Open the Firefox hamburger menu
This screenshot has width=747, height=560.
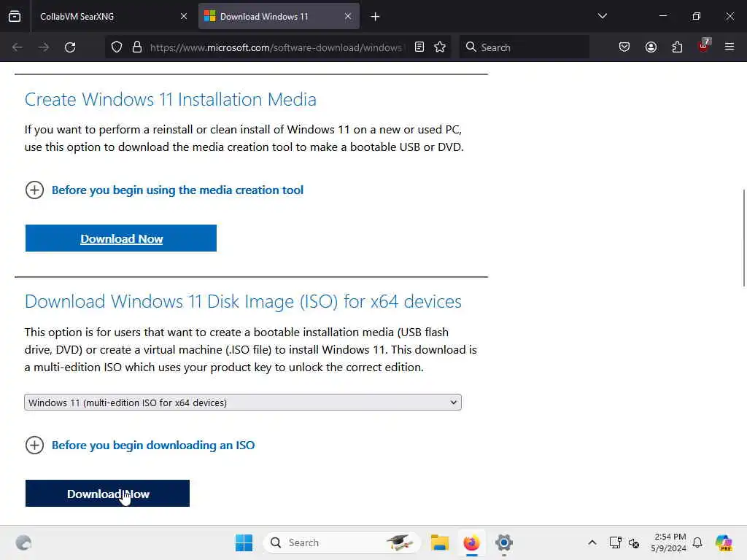point(729,47)
